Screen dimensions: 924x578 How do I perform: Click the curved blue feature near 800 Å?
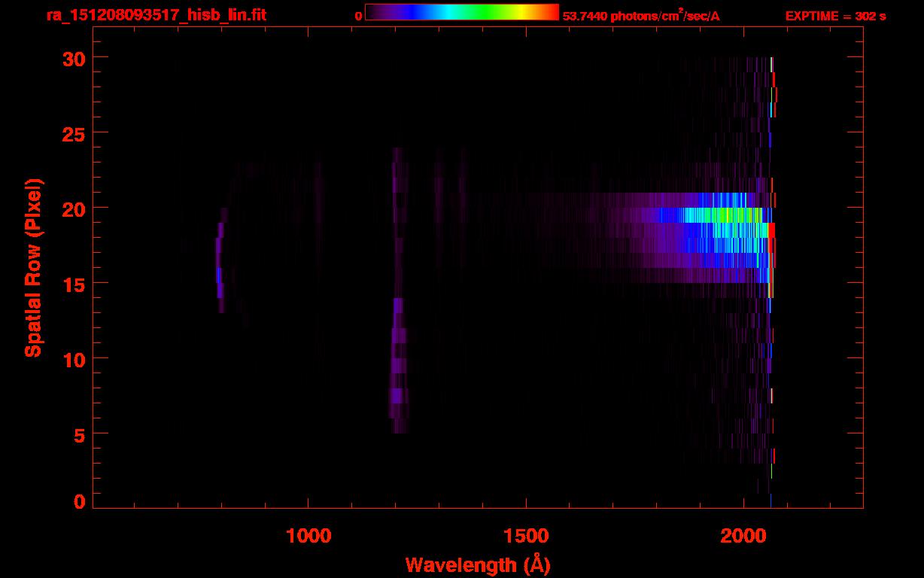[220, 260]
